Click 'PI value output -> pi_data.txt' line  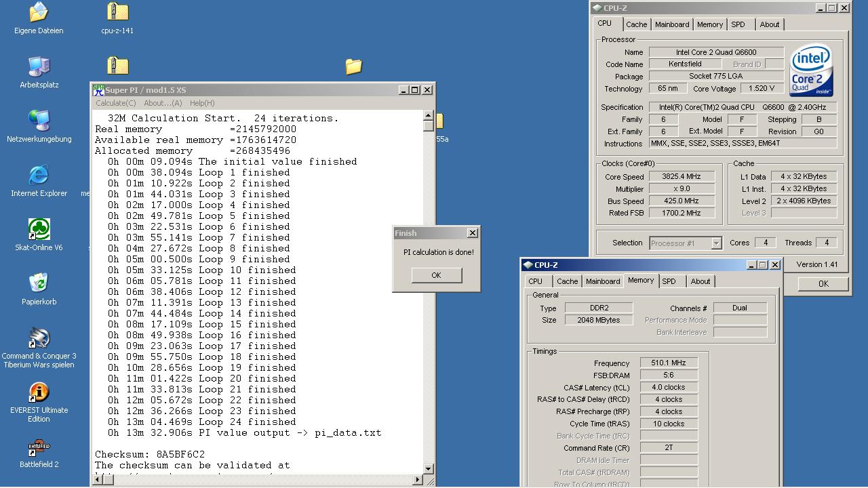[244, 432]
